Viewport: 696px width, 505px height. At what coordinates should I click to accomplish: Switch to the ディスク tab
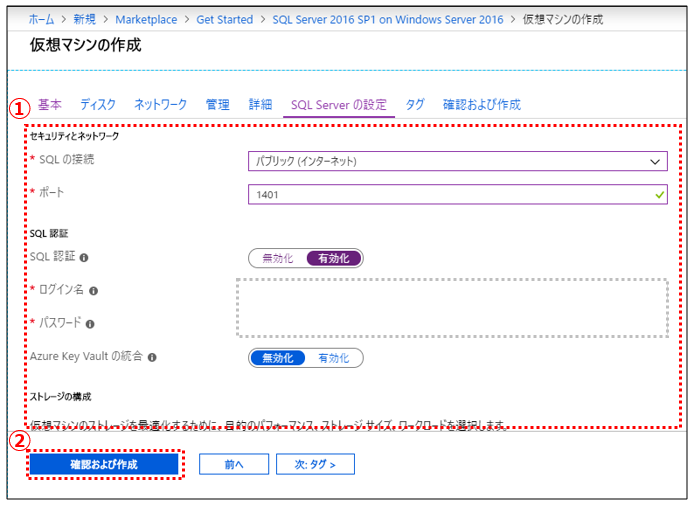[x=98, y=104]
